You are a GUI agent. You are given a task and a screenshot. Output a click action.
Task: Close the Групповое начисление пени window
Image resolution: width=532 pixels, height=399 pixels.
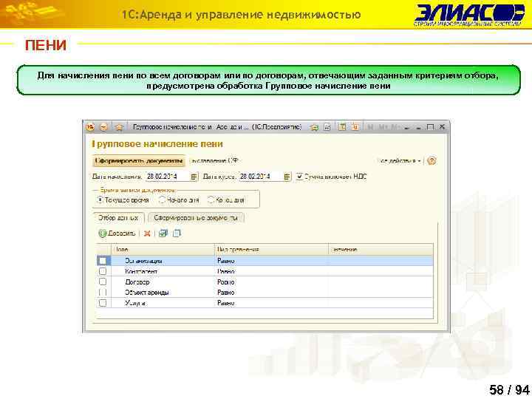pyautogui.click(x=442, y=127)
